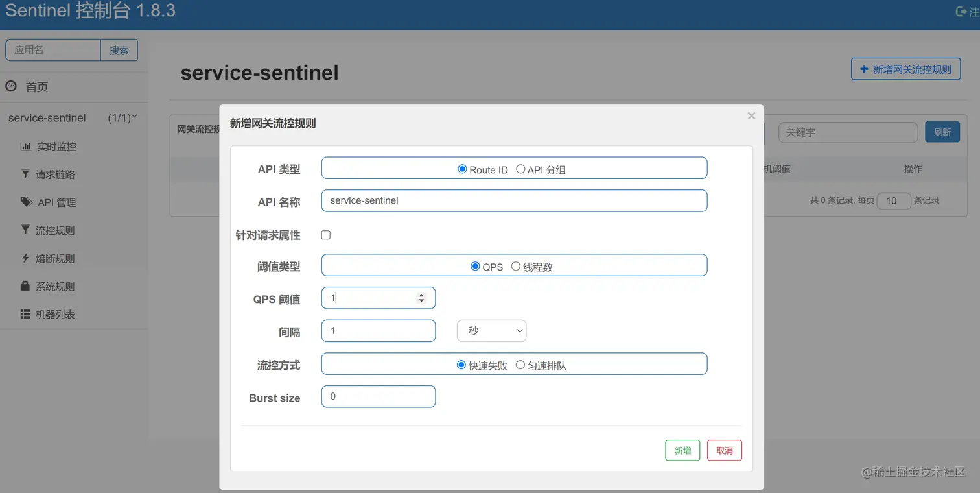Click the Burst size input field
980x493 pixels.
(x=379, y=396)
